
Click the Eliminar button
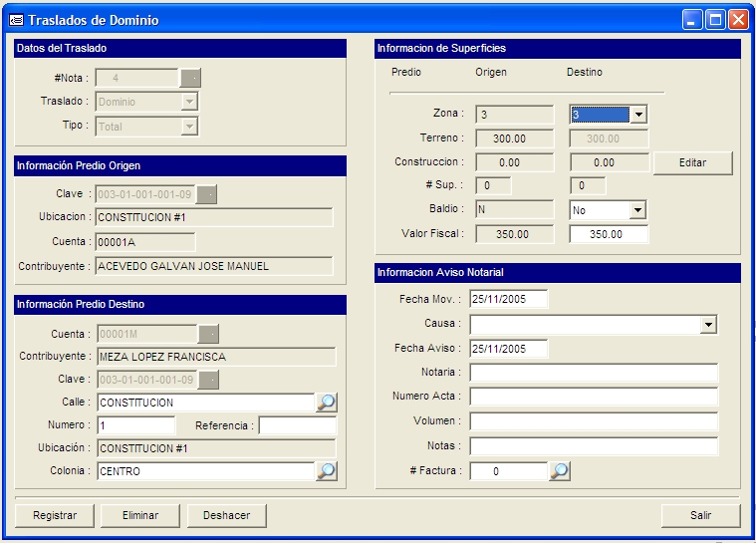pos(140,515)
